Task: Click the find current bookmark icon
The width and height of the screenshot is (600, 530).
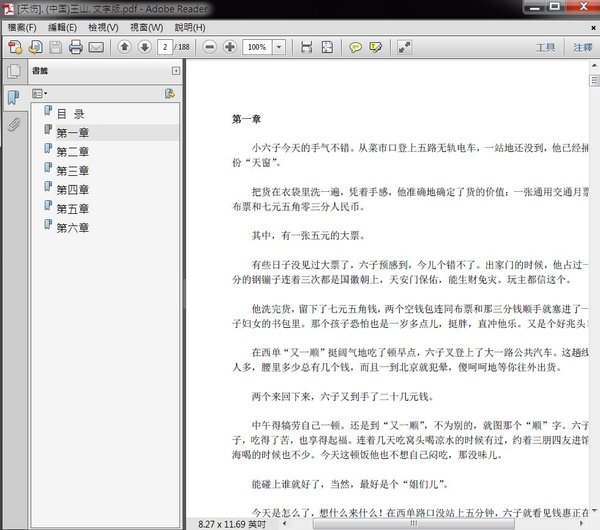Action: click(170, 94)
